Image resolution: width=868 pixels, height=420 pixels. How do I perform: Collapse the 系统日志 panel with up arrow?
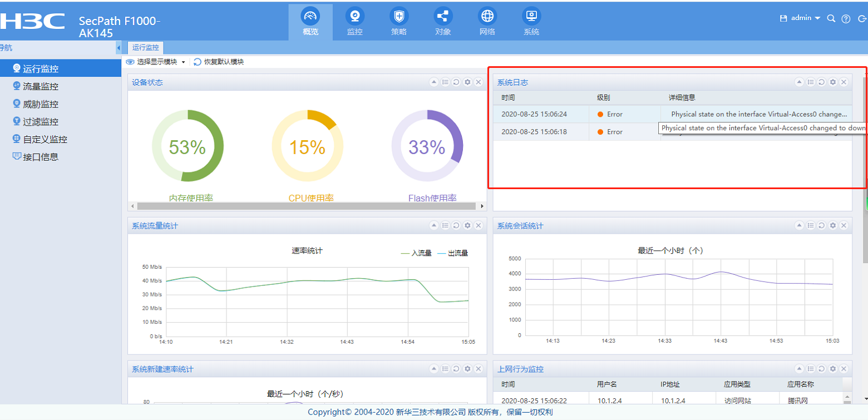(x=800, y=82)
